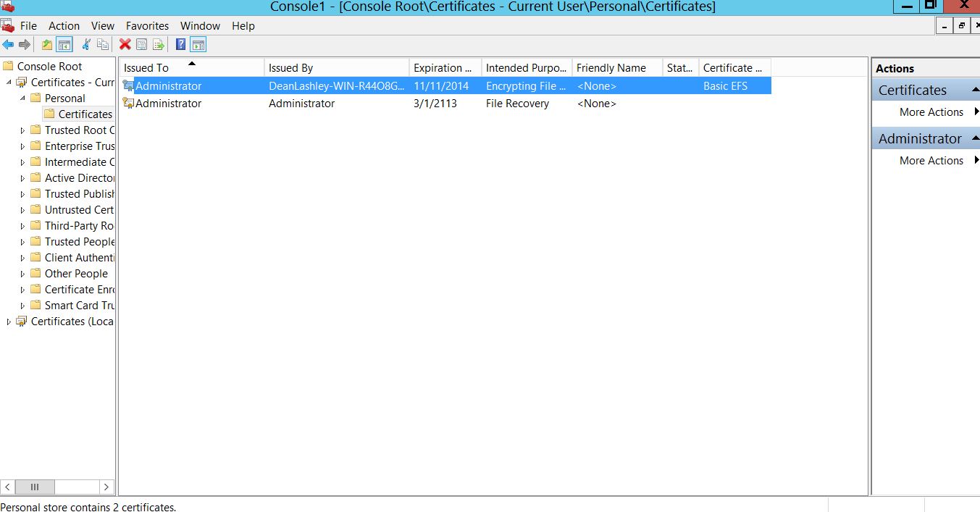Expand the Enterprise Trust node arrow
Screen dimensions: 980x512
22,146
